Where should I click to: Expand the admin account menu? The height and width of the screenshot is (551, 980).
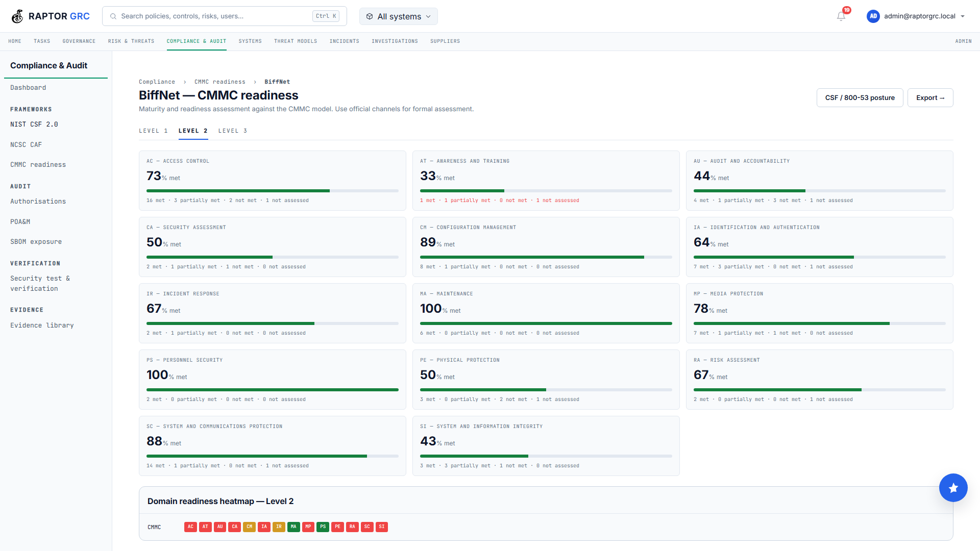pyautogui.click(x=916, y=16)
